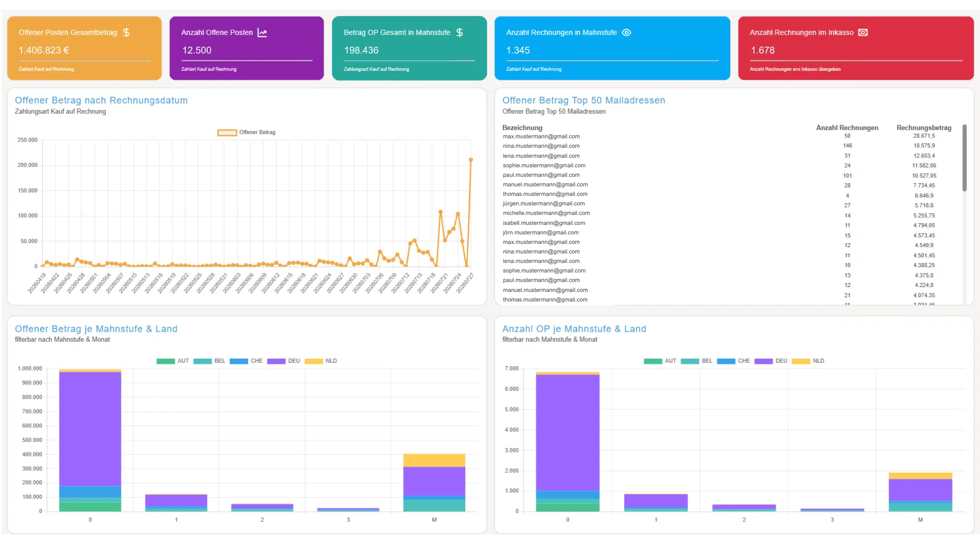Select the value 12.500 on the purple card

(x=197, y=50)
